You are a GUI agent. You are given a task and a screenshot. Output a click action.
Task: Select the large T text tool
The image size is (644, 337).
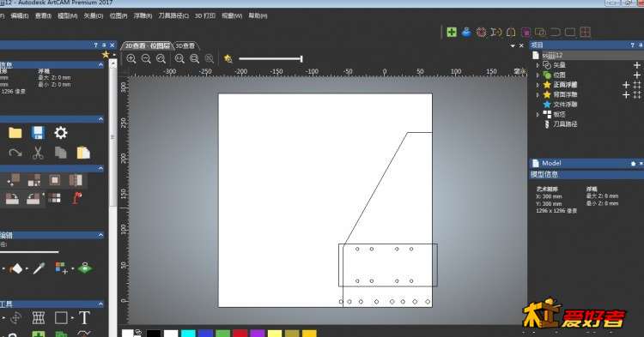click(x=84, y=318)
